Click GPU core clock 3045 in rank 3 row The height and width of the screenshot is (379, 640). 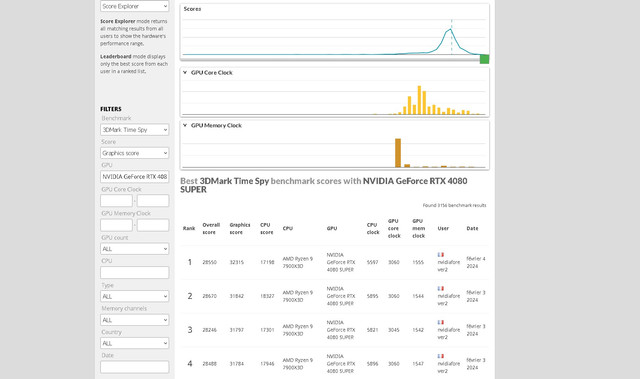pyautogui.click(x=393, y=330)
